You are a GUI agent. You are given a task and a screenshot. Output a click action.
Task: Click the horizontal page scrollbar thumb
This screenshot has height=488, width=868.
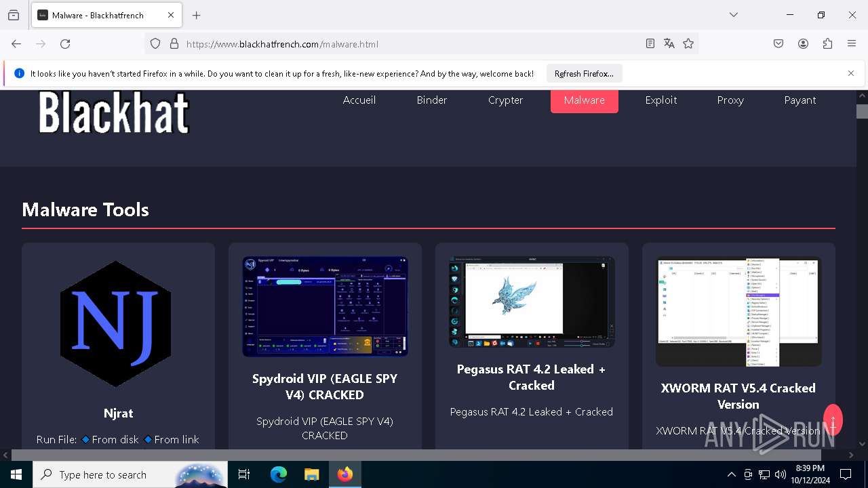[416, 455]
